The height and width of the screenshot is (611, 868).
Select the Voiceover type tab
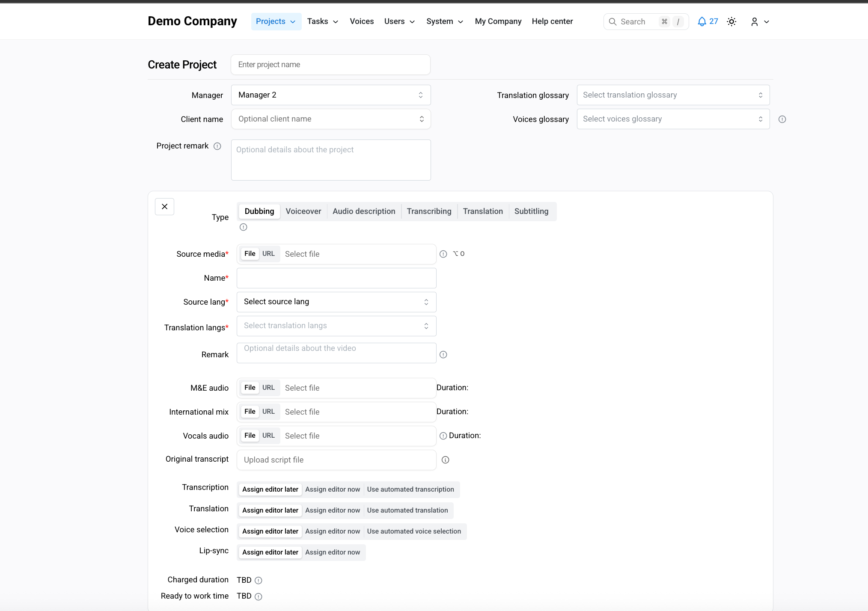coord(303,211)
